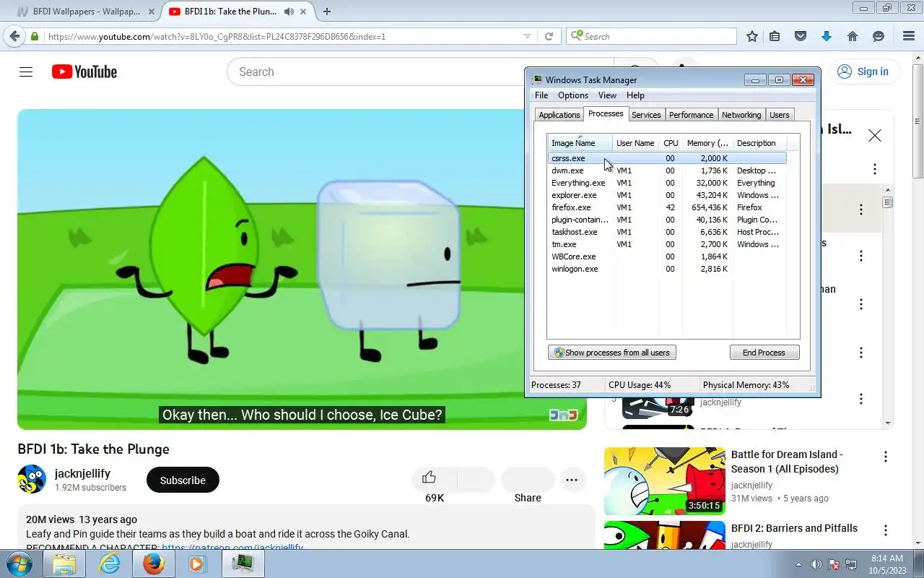The height and width of the screenshot is (578, 924).
Task: Open options for BFDI 2 video
Action: (885, 530)
